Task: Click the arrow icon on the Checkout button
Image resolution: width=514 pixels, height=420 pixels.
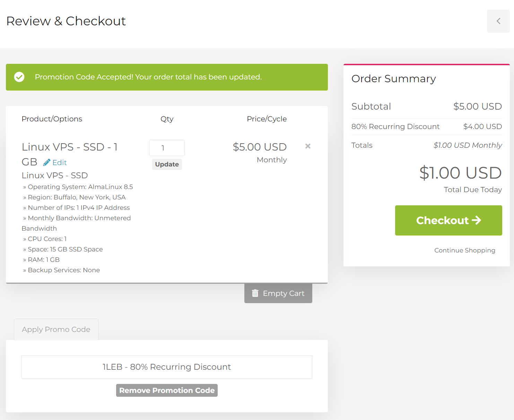Action: click(477, 220)
